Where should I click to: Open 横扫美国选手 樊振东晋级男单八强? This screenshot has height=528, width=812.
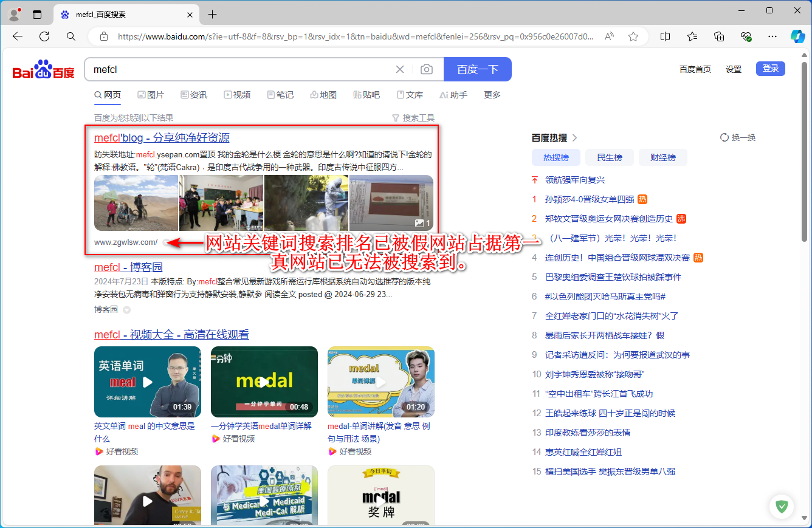coord(610,471)
